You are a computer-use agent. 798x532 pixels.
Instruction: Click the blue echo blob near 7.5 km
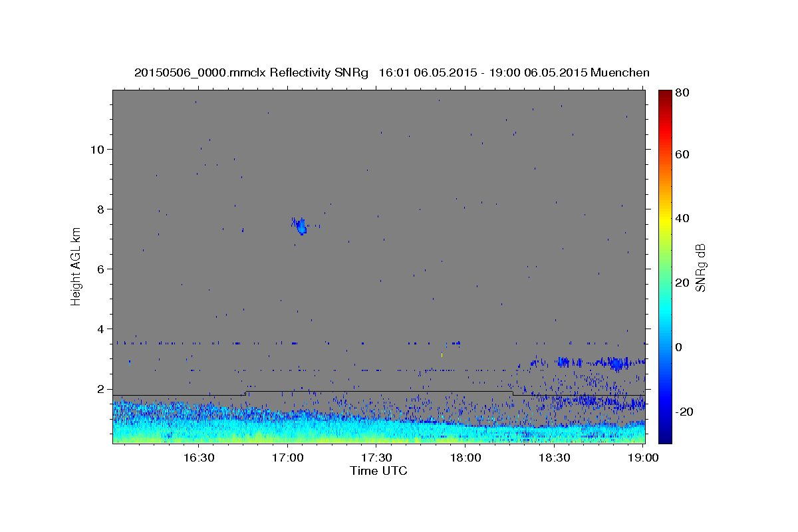pyautogui.click(x=301, y=226)
